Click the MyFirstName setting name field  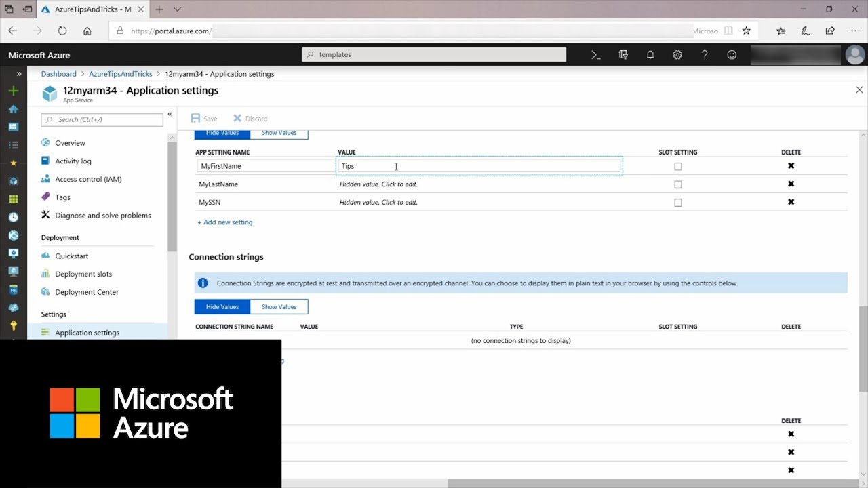[x=266, y=166]
